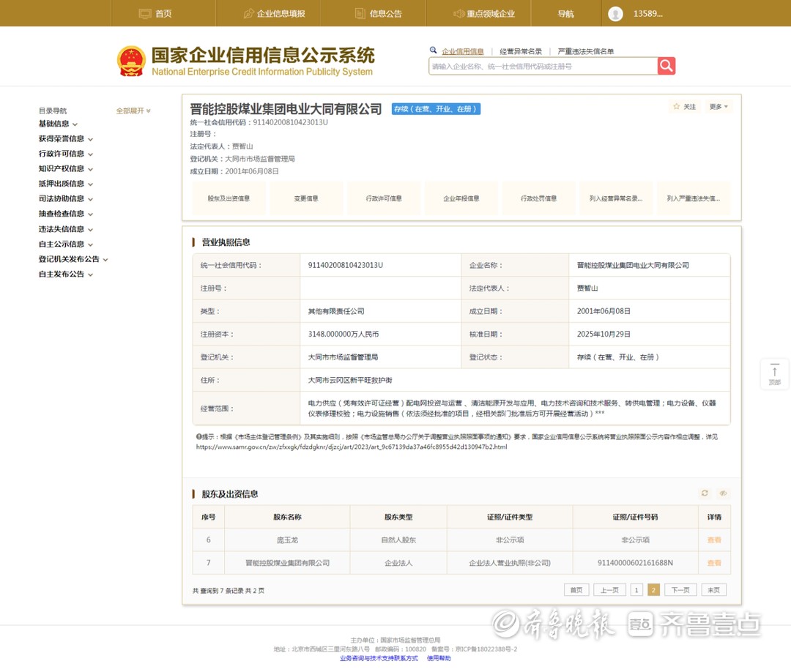Toggle the eye icon in 股东及出资信息 section
Screen dimensions: 791x672
coord(723,493)
